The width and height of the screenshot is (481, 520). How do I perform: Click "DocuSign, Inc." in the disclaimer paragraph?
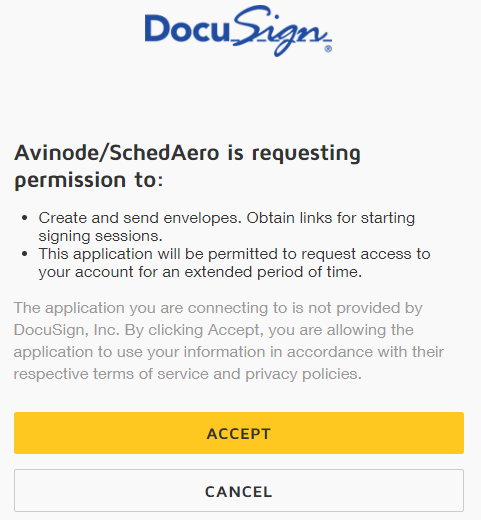(66, 330)
